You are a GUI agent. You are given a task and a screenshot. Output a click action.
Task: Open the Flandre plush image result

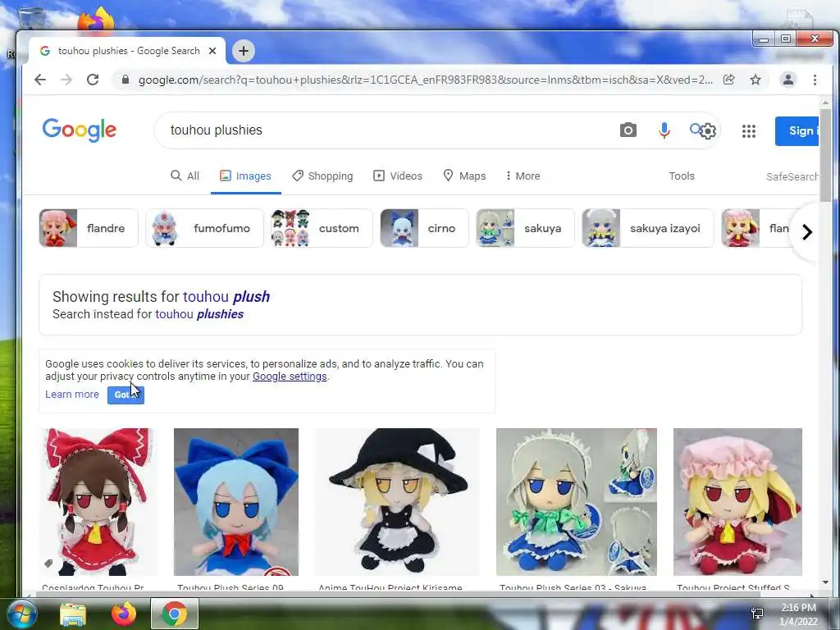(x=737, y=502)
